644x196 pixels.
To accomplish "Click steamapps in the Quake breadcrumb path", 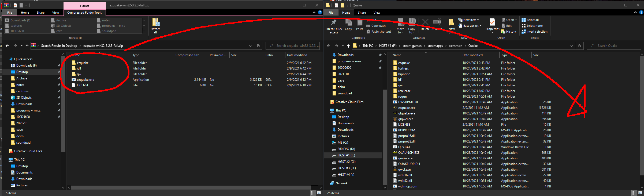I will coord(435,46).
